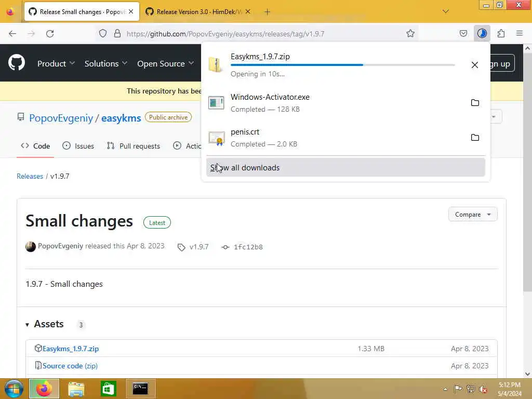
Task: Close the Release Version 3.0 tab
Action: tap(248, 11)
